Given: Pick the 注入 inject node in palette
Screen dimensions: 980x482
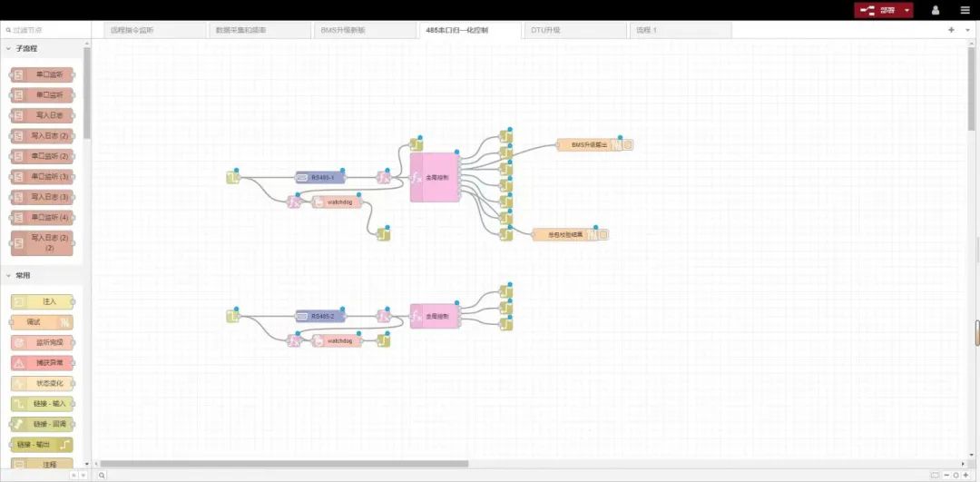Looking at the screenshot, I should point(42,301).
